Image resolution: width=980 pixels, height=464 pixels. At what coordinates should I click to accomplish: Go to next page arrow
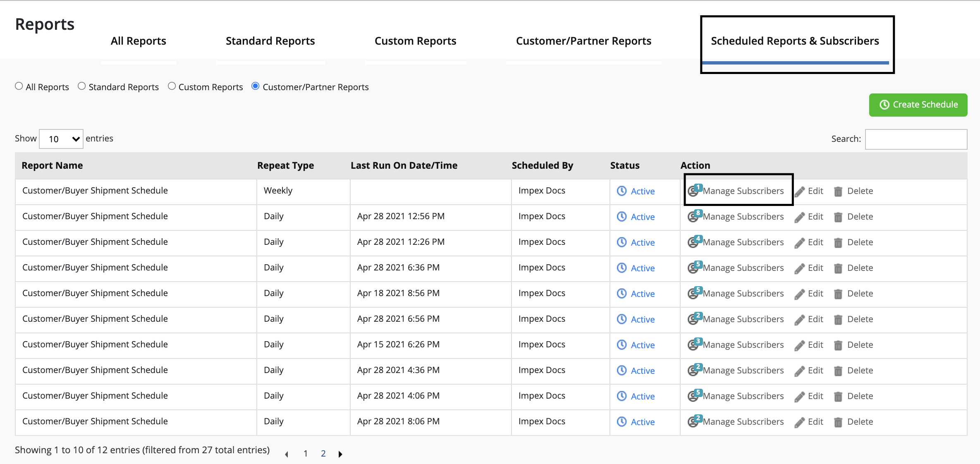click(x=340, y=454)
